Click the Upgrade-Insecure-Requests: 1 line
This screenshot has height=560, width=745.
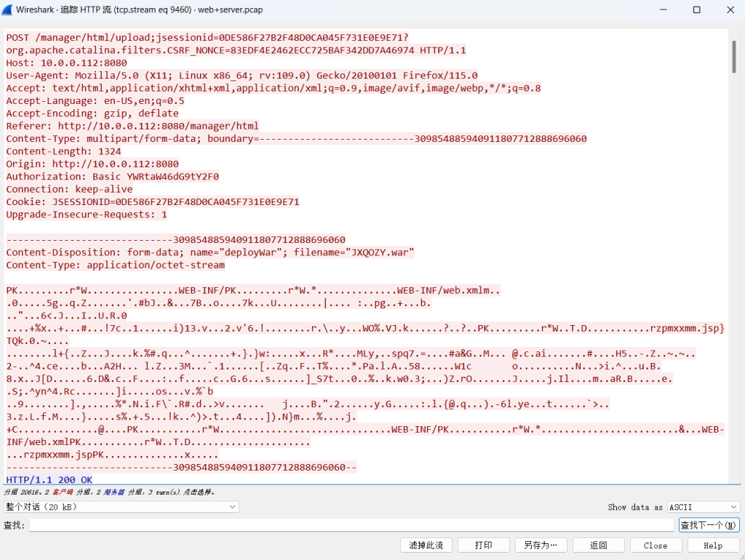click(x=87, y=215)
